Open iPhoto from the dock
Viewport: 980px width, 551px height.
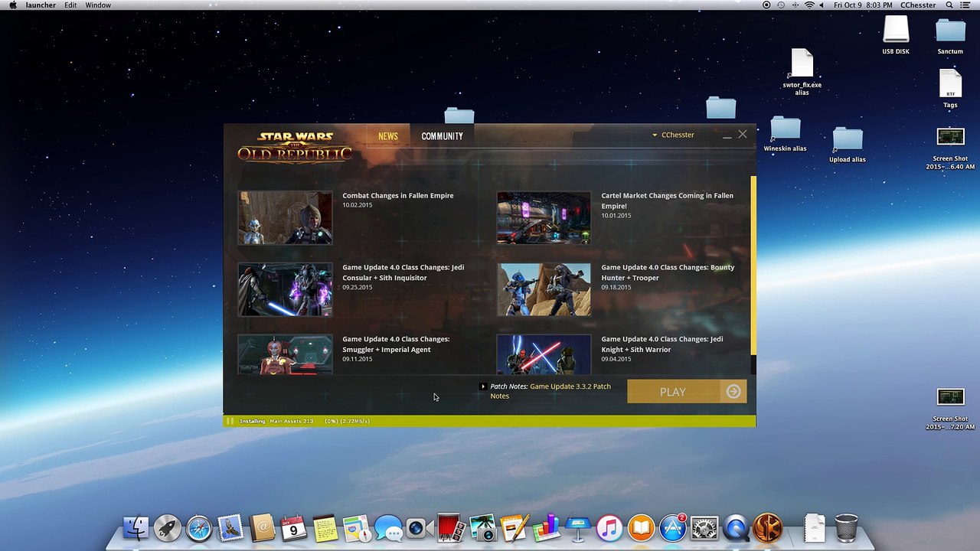click(482, 528)
